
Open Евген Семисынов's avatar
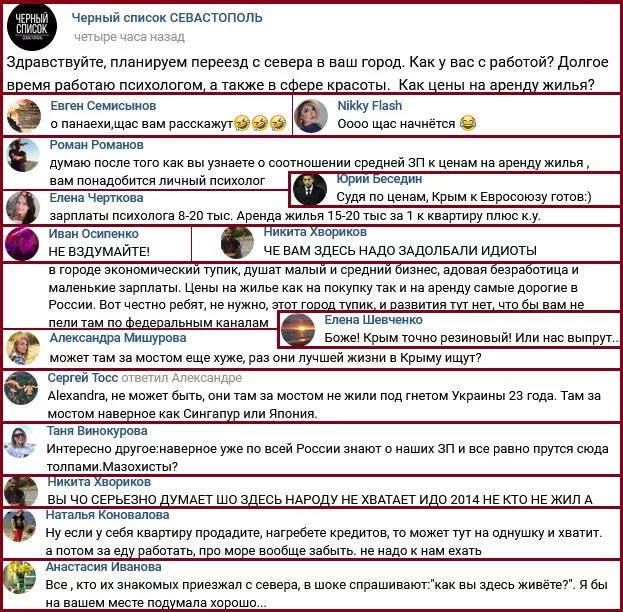pos(24,116)
